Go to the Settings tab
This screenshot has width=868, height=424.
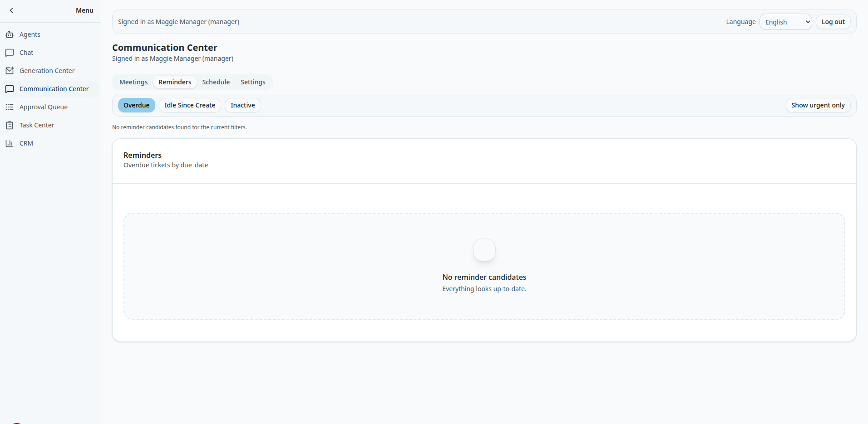tap(253, 82)
